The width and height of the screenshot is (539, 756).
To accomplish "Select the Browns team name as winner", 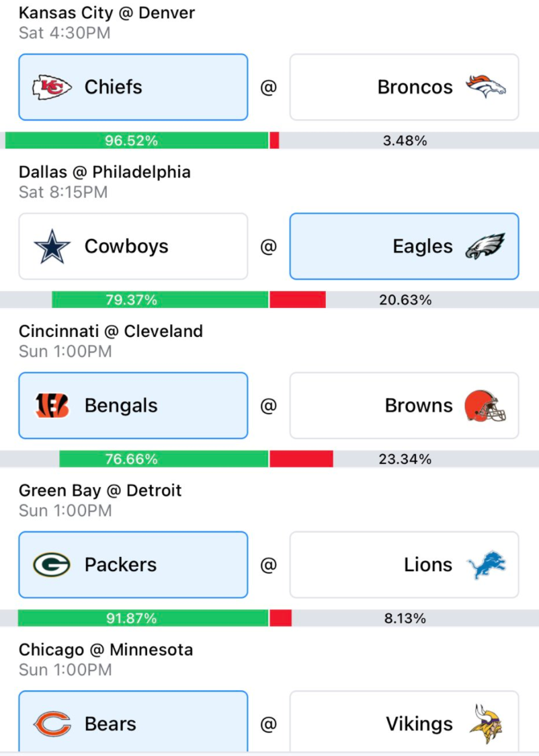I will pos(419,406).
